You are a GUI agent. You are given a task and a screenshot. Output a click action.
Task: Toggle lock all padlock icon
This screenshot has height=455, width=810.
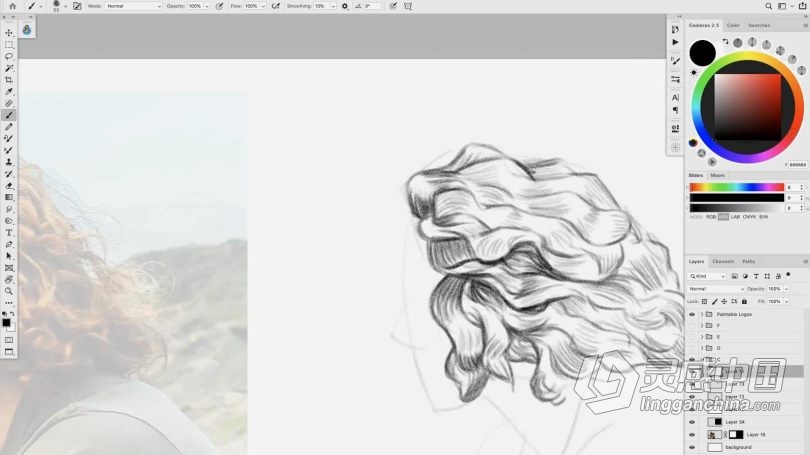[744, 301]
